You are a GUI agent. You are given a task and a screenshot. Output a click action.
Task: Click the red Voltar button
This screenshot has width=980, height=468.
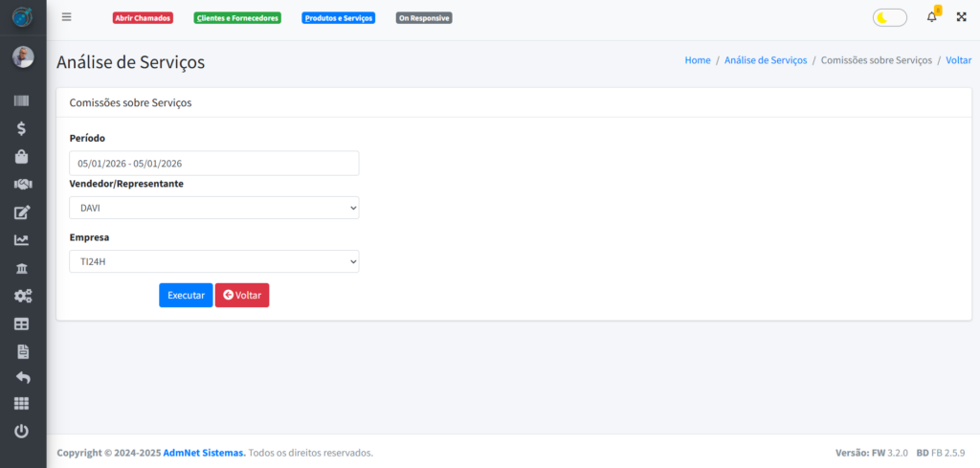coord(241,296)
